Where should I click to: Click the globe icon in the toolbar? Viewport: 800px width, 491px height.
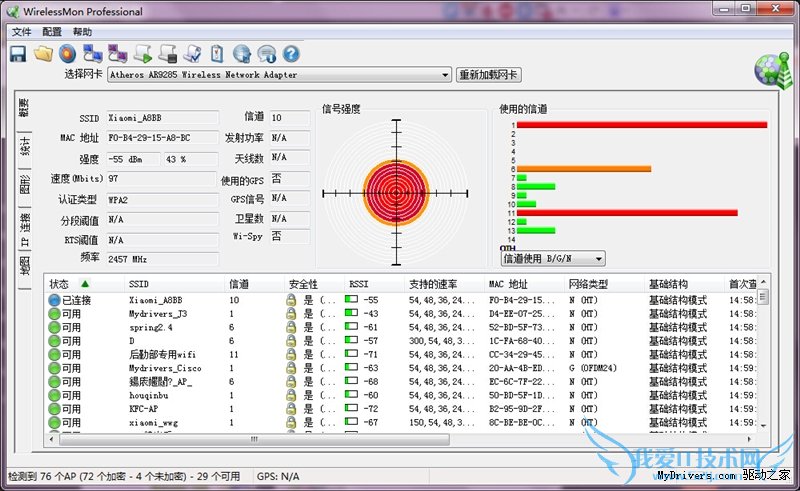241,54
